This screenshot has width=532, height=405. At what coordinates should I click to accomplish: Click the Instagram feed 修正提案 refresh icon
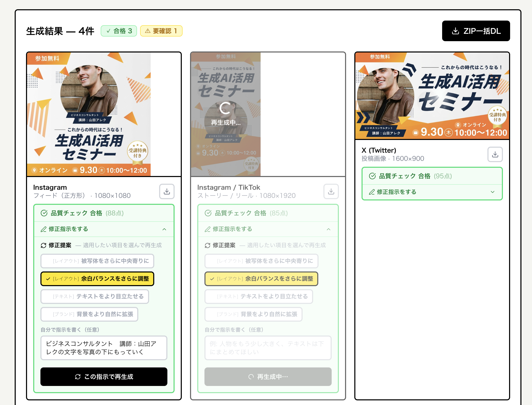pyautogui.click(x=44, y=245)
